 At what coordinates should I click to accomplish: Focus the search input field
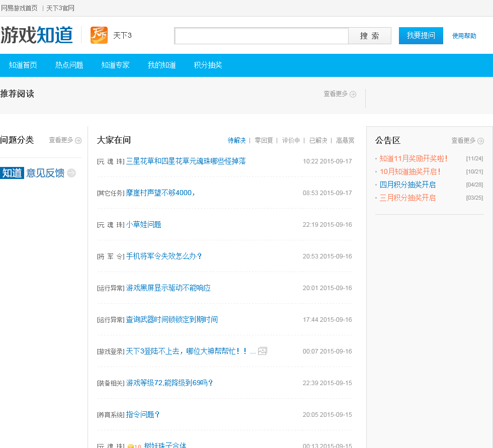[x=261, y=36]
